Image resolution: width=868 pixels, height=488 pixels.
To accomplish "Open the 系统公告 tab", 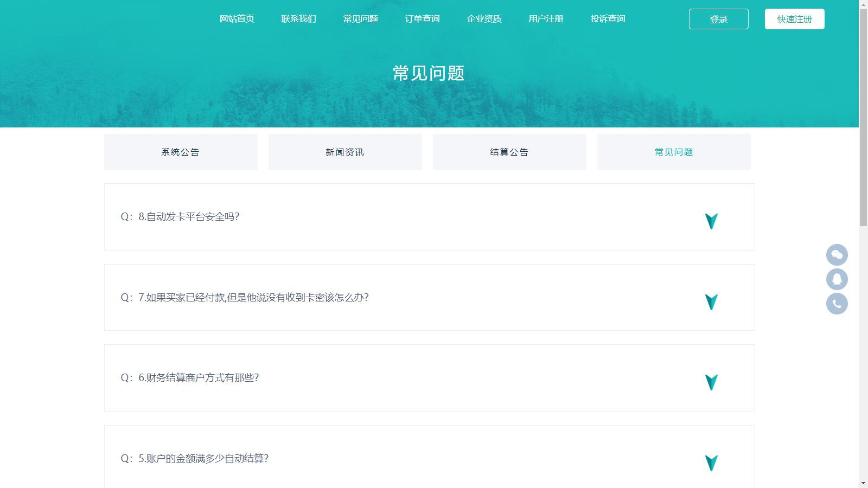I will 181,152.
